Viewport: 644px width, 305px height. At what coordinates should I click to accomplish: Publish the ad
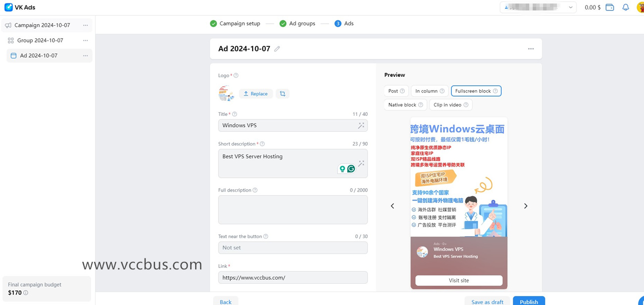[529, 302]
